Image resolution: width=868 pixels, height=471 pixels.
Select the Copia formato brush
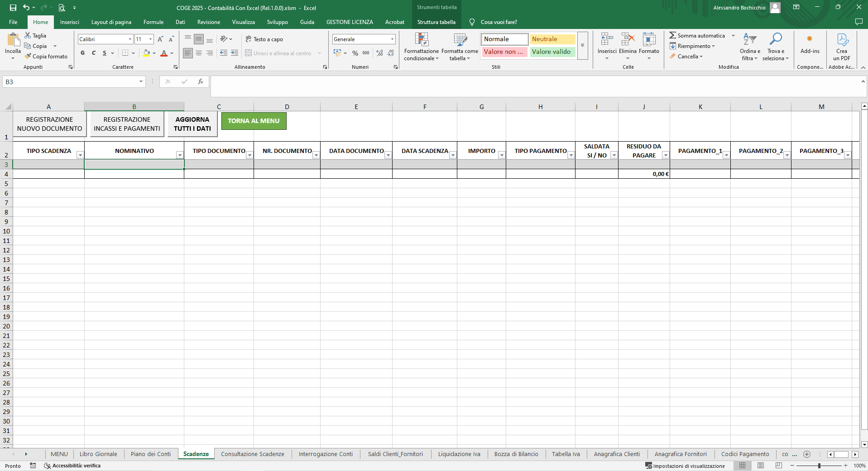click(28, 56)
